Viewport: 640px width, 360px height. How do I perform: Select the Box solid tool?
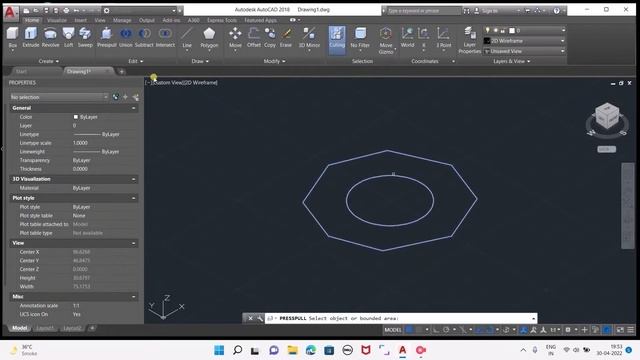point(12,37)
